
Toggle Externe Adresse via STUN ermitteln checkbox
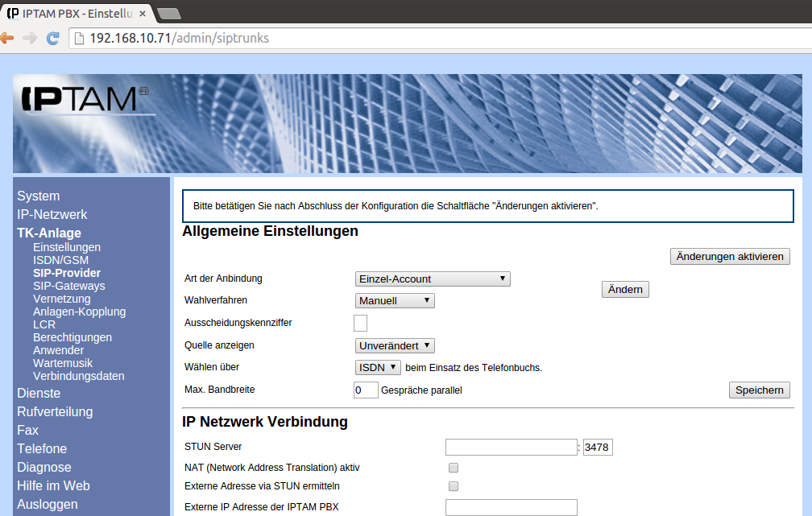[454, 486]
